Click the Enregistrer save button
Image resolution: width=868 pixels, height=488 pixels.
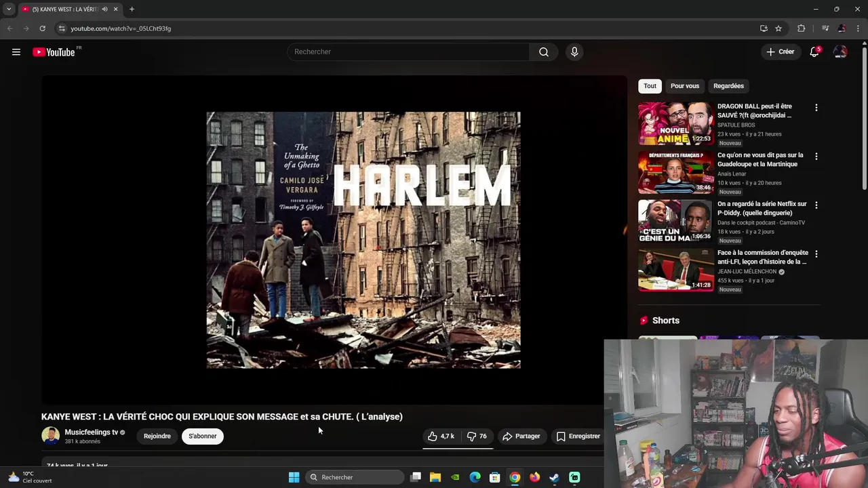tap(578, 436)
